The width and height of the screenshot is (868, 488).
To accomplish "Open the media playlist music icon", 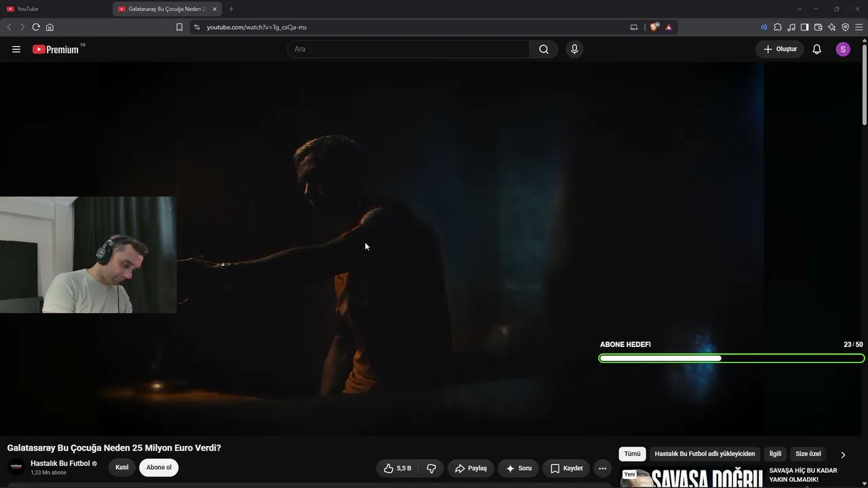I will (x=791, y=27).
